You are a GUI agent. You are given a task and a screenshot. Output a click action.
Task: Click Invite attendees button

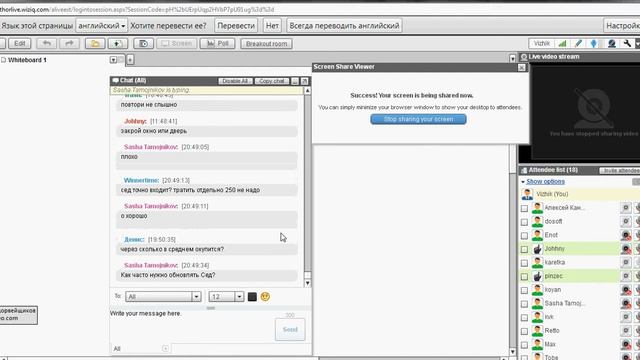pyautogui.click(x=620, y=170)
